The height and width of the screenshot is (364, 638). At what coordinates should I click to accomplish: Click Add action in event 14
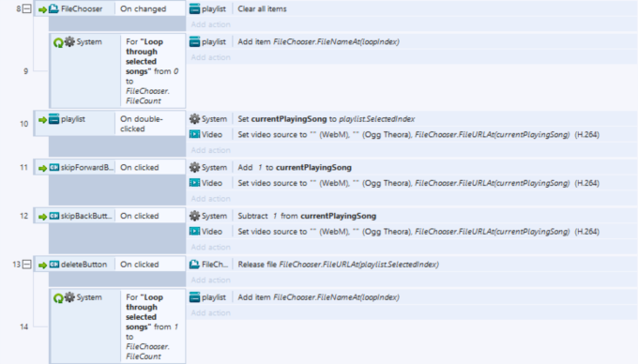[211, 312]
